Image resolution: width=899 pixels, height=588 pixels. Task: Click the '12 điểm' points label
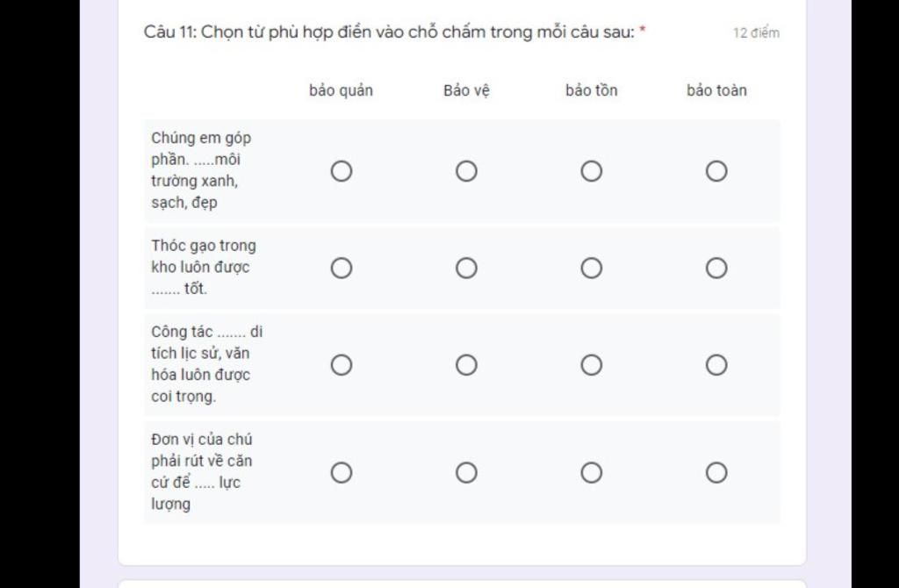756,32
